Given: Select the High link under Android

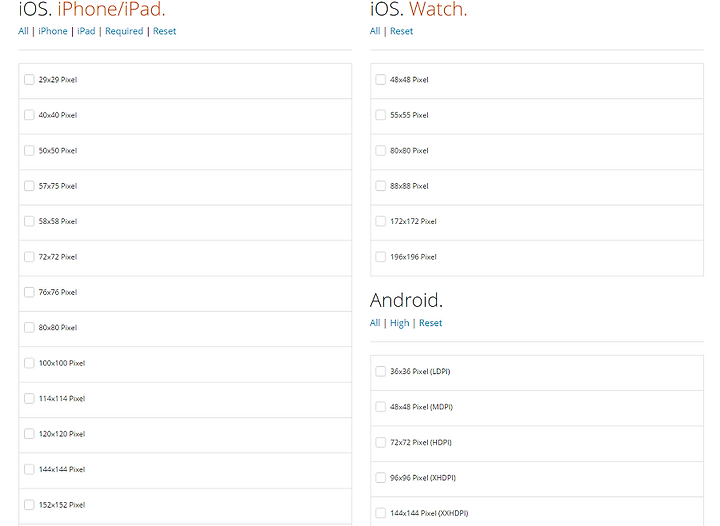Looking at the screenshot, I should 399,323.
